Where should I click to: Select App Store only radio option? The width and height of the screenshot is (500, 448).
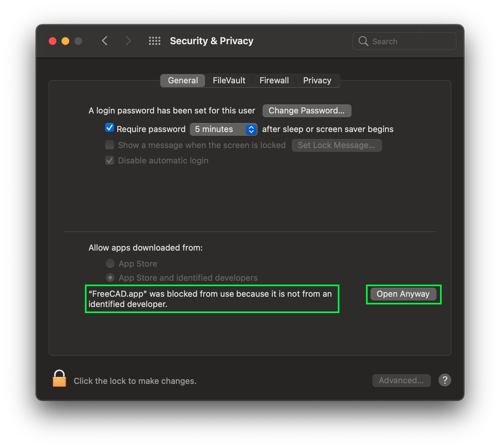pyautogui.click(x=110, y=263)
